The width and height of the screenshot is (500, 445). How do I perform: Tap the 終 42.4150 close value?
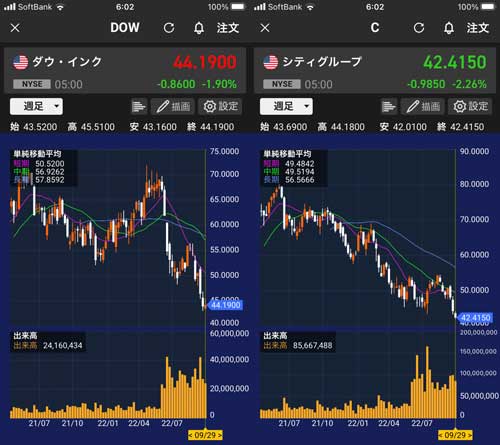(x=461, y=127)
